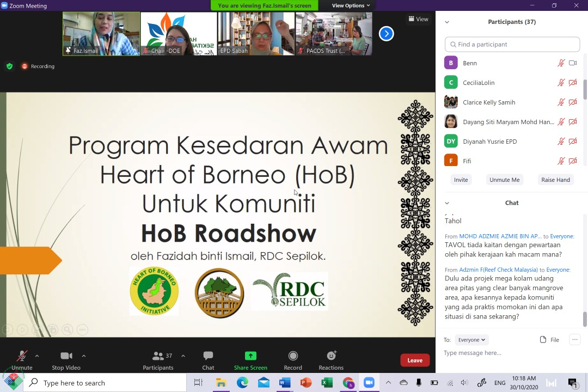588x392 pixels.
Task: Click sender MOHD ADZMIE AZMIE BIN AP... name
Action: click(500, 236)
